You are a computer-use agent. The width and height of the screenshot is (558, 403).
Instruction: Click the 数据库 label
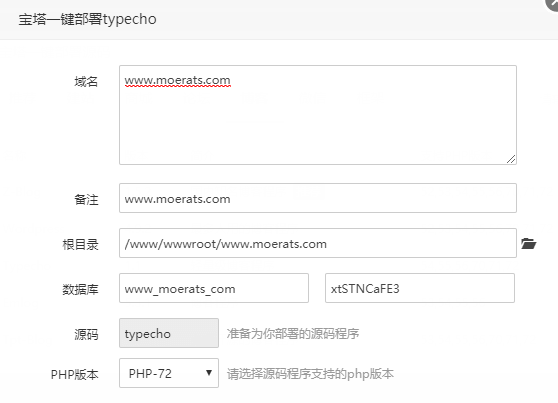(80, 289)
